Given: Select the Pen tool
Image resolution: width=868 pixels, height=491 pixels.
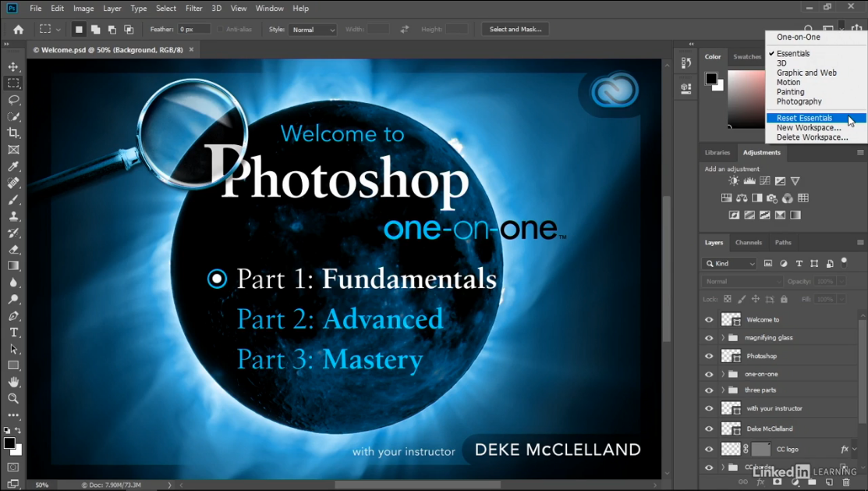Looking at the screenshot, I should pyautogui.click(x=13, y=316).
